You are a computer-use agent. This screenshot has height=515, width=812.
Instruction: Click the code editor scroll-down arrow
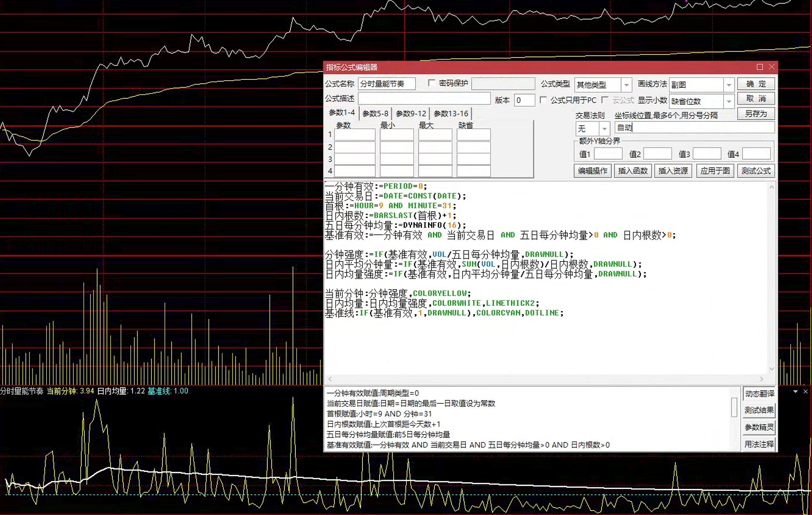[771, 369]
